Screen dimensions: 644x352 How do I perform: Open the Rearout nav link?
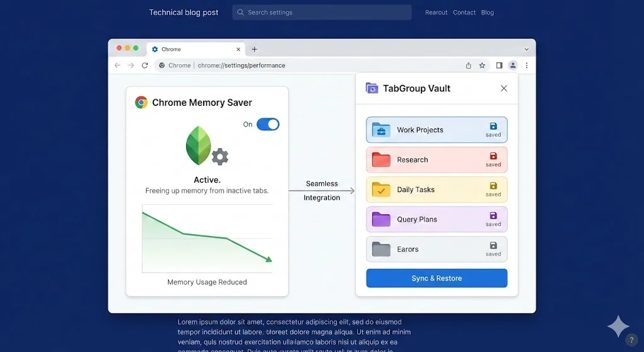(x=436, y=13)
